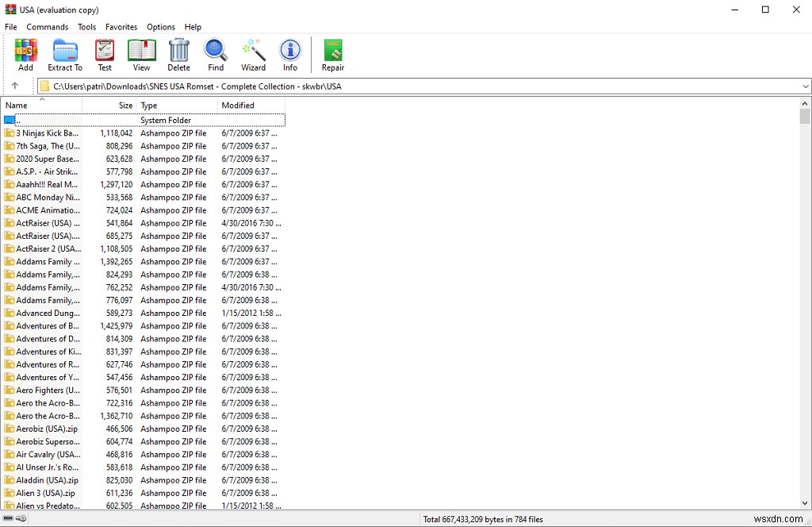Click the drive icon in the status bar
Viewport: 812px width, 527px height.
8,517
